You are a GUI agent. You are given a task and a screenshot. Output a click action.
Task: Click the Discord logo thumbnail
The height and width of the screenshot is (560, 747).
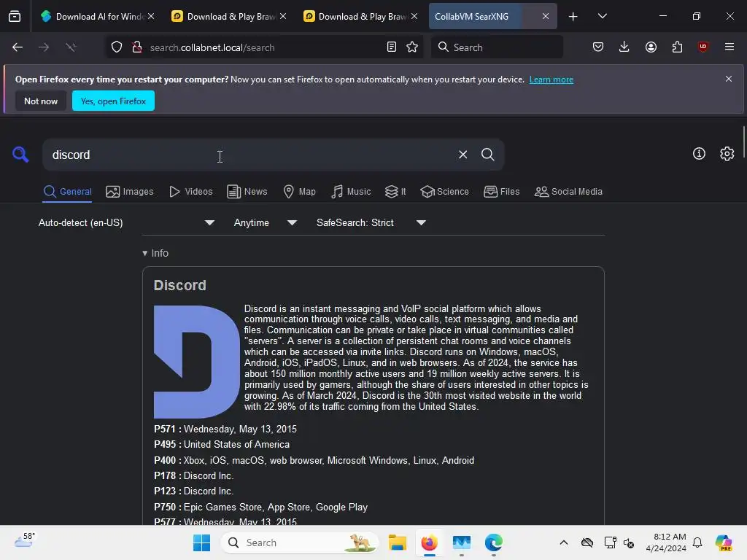click(x=196, y=362)
